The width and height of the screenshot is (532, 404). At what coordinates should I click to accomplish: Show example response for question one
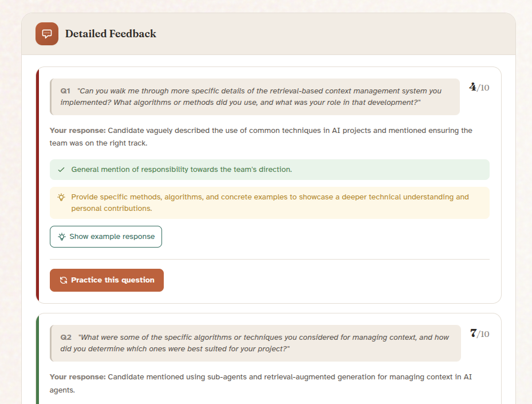click(x=105, y=236)
